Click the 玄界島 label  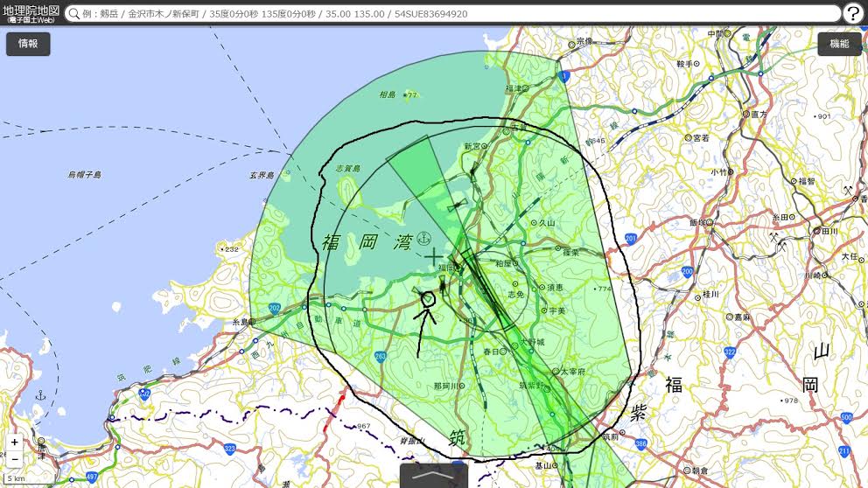[262, 175]
